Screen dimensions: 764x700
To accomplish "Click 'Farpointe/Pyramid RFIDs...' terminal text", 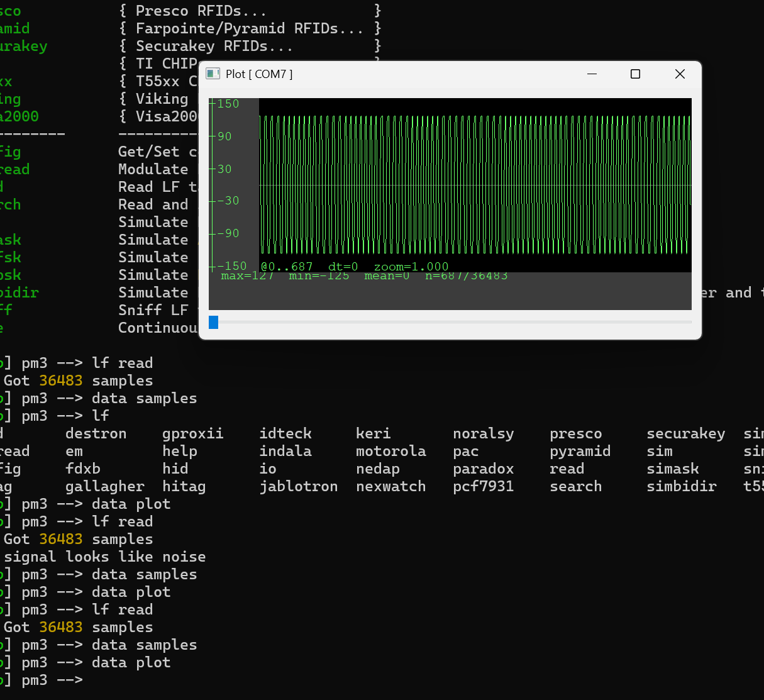I will click(x=250, y=29).
